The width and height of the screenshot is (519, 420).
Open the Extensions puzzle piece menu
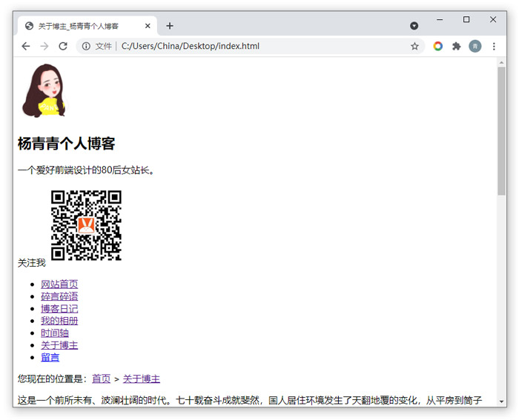coord(457,47)
